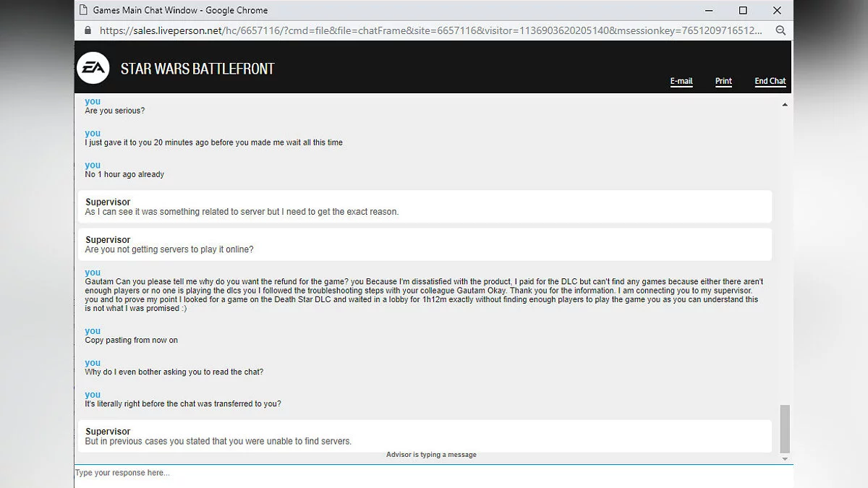Focus the 'Type your response here' field
Screen dimensions: 868x488
427,474
